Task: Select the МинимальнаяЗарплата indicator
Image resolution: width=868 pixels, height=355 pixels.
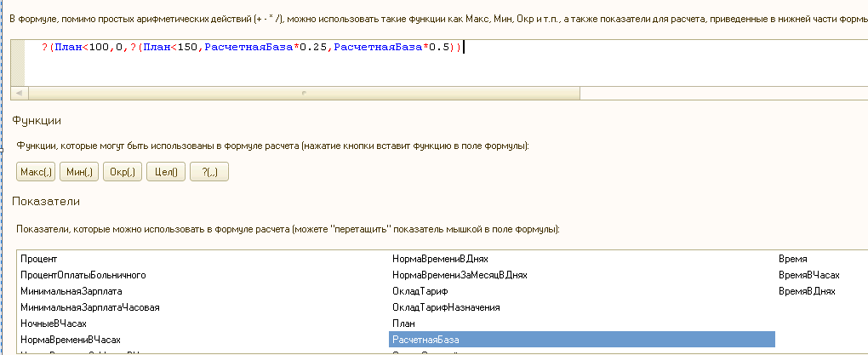Action: (71, 291)
